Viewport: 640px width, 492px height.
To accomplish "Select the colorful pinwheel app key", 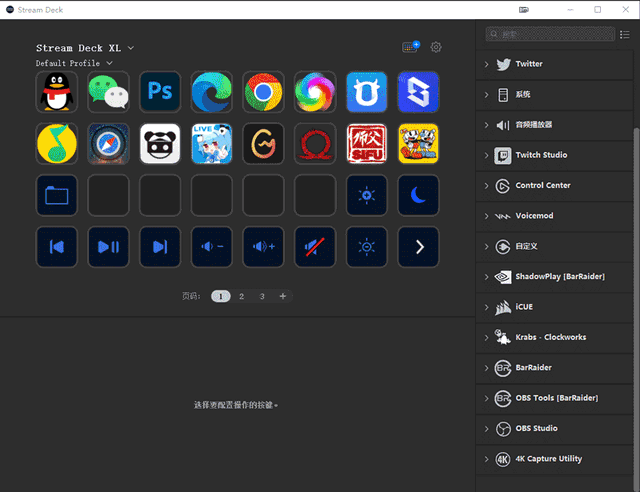I will [315, 92].
